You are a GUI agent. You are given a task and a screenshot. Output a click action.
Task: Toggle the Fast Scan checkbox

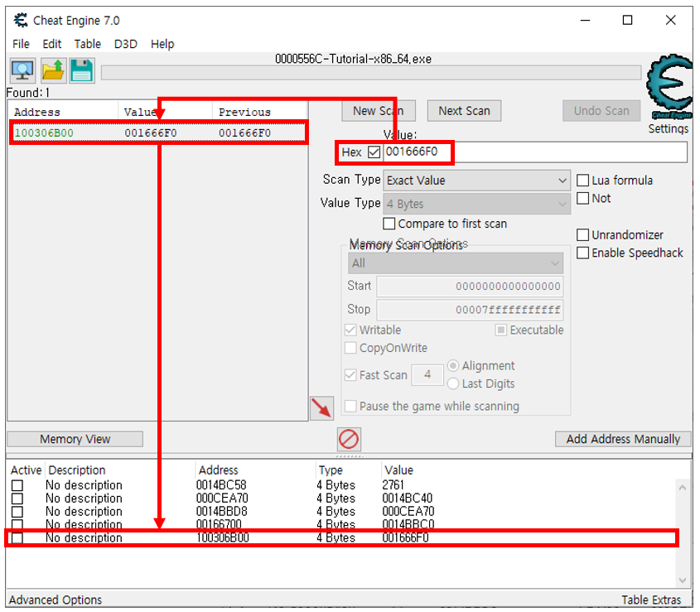(350, 375)
